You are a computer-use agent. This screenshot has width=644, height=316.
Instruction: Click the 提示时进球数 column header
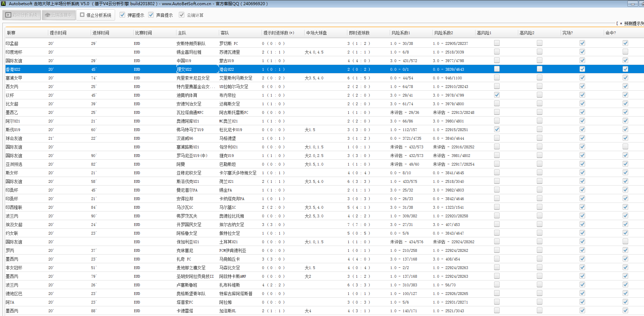point(278,33)
